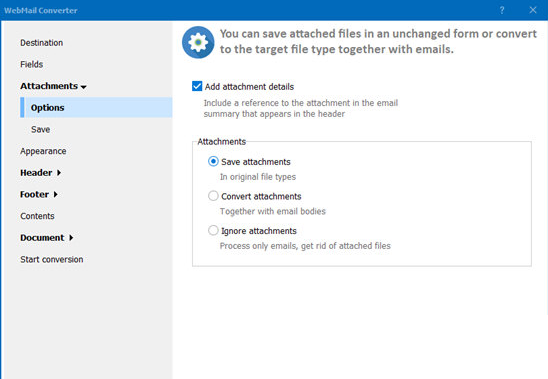The width and height of the screenshot is (548, 379).
Task: Close the WebMail Converter dialog
Action: (x=533, y=10)
